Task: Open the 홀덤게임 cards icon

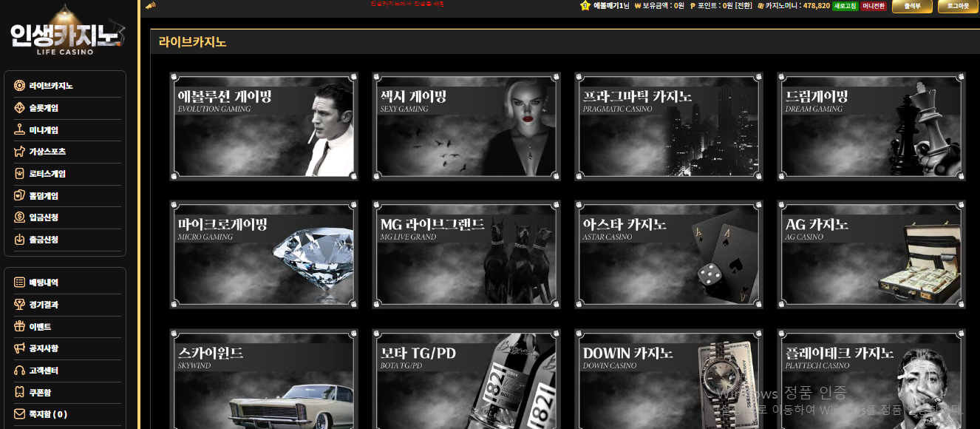Action: click(19, 196)
